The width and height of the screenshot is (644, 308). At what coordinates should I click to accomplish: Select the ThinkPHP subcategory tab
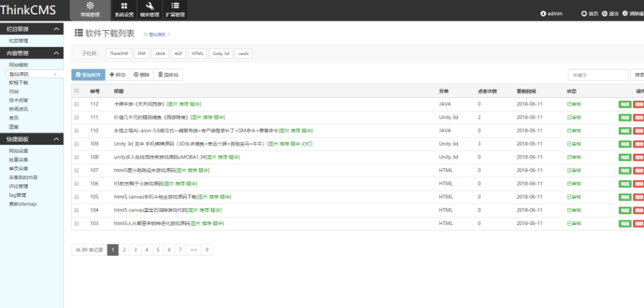point(119,54)
